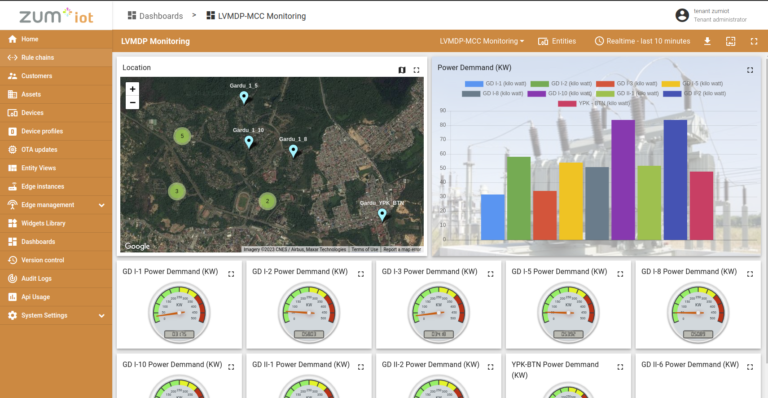The image size is (768, 398).
Task: Click the Api Usage chart icon
Action: coord(12,297)
